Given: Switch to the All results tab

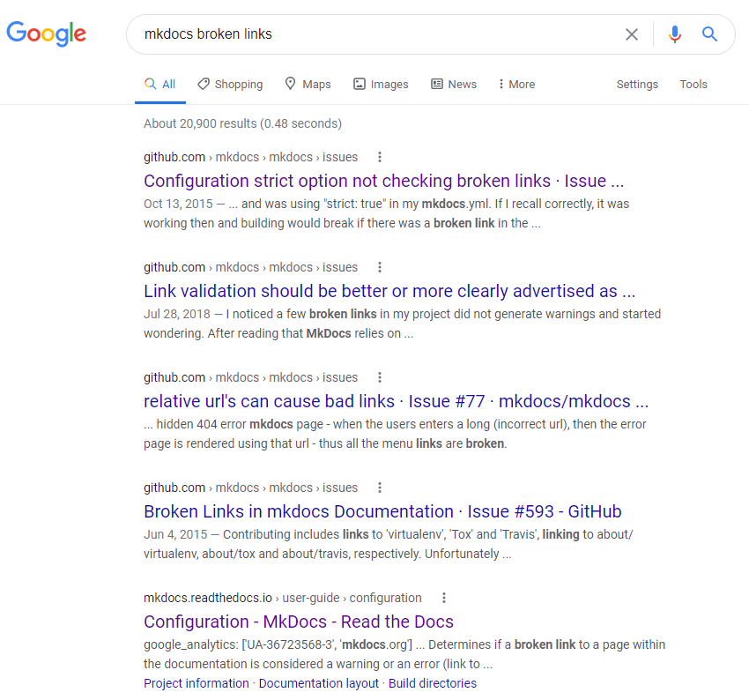Looking at the screenshot, I should (160, 84).
